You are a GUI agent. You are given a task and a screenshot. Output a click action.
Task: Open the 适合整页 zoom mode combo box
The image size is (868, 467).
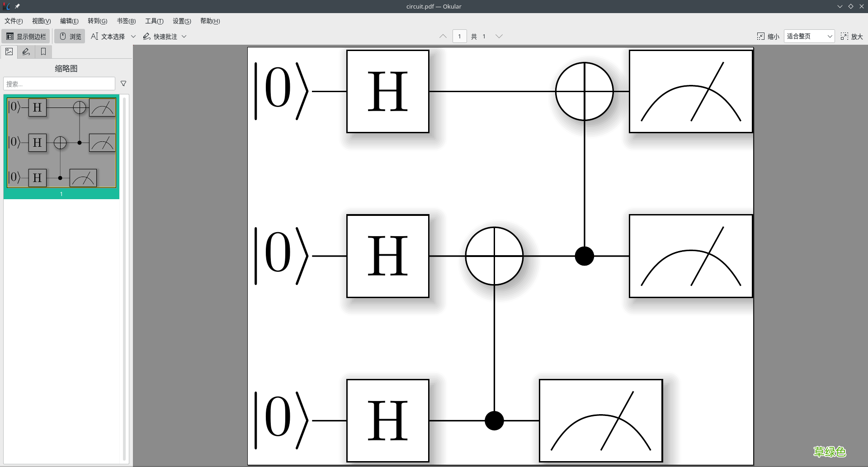point(809,37)
